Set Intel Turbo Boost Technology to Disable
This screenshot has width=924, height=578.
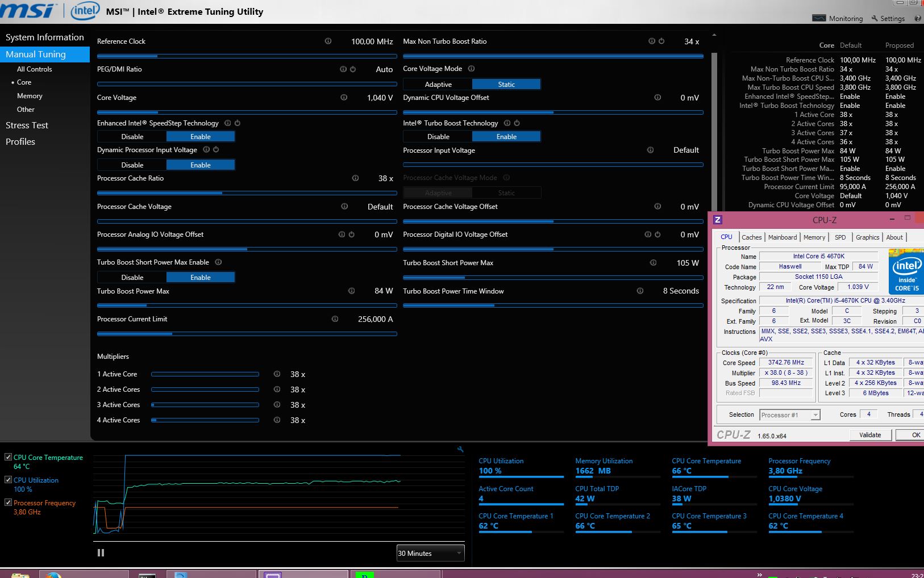point(438,136)
